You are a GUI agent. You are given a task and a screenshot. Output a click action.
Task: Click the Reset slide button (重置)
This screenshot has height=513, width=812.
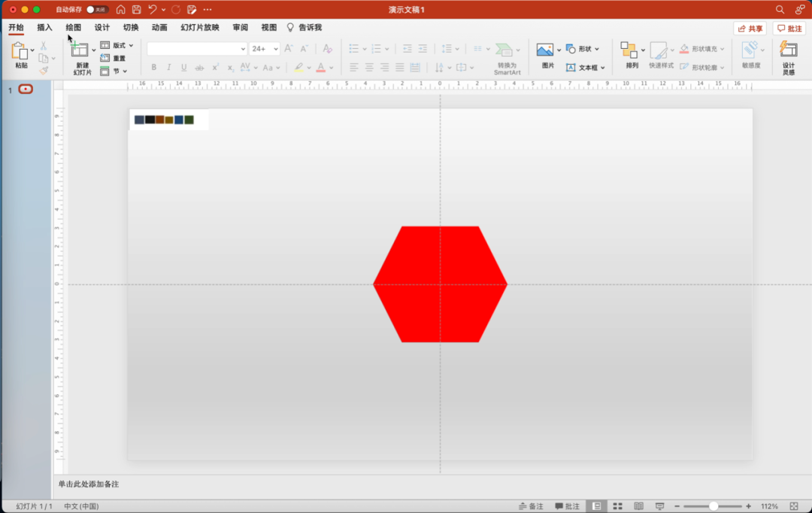point(114,58)
